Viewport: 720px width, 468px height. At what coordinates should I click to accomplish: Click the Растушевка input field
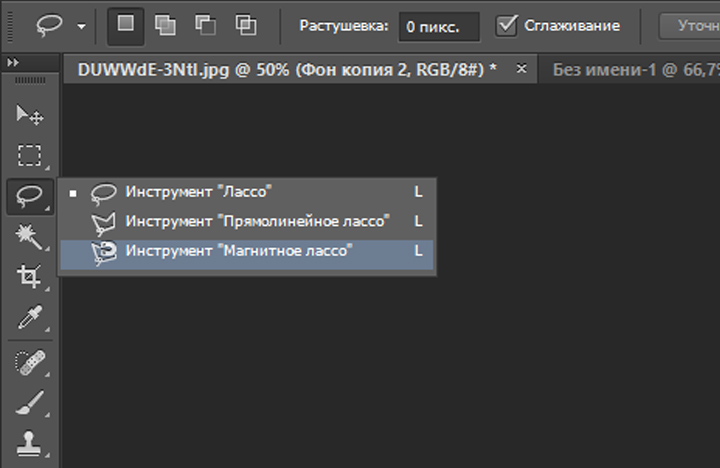pos(439,27)
